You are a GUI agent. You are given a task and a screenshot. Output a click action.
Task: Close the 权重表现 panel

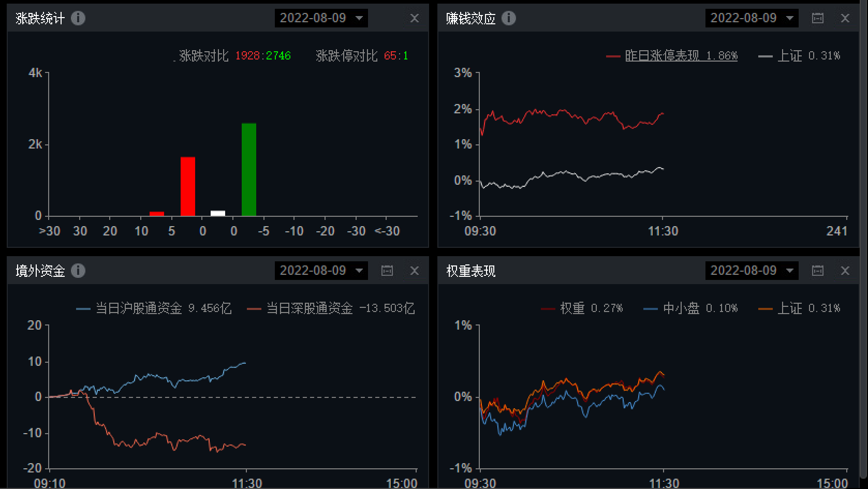[845, 271]
